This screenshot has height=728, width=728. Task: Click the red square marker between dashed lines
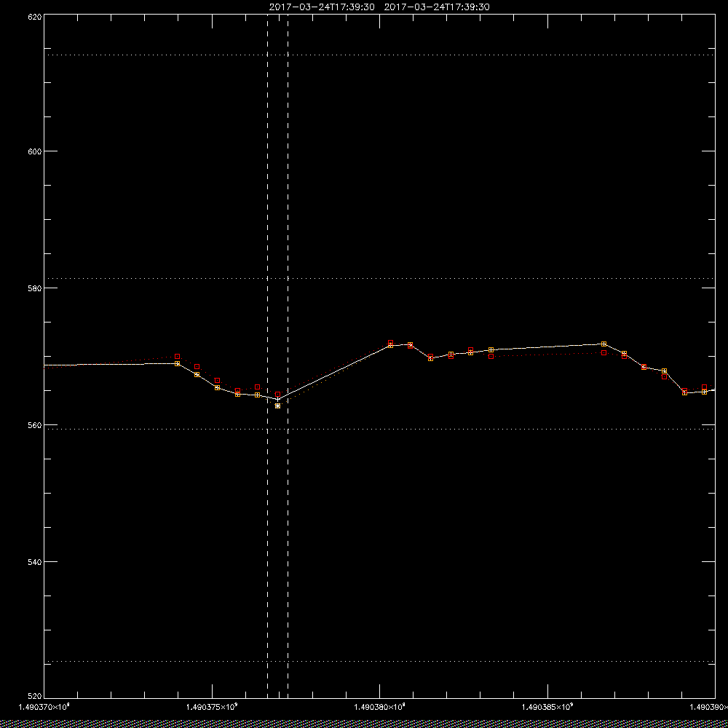click(277, 394)
